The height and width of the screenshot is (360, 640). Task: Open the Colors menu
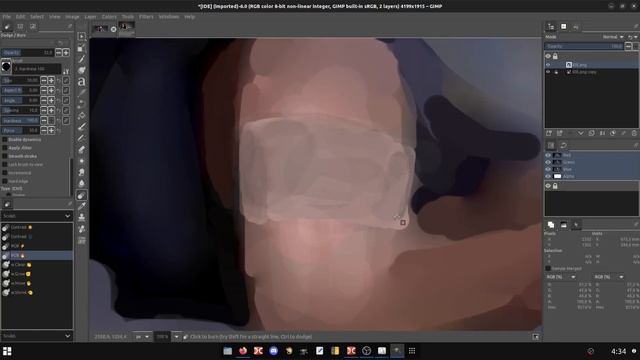(x=109, y=17)
